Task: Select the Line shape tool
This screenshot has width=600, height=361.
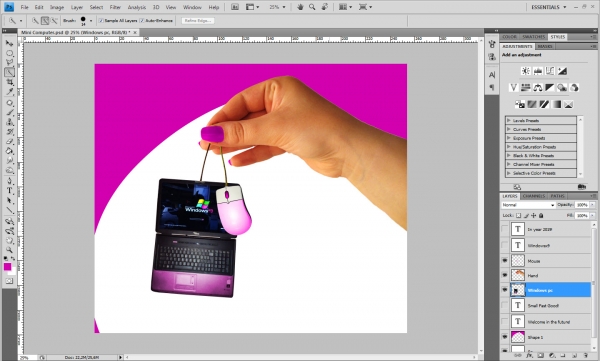Action: [x=9, y=210]
